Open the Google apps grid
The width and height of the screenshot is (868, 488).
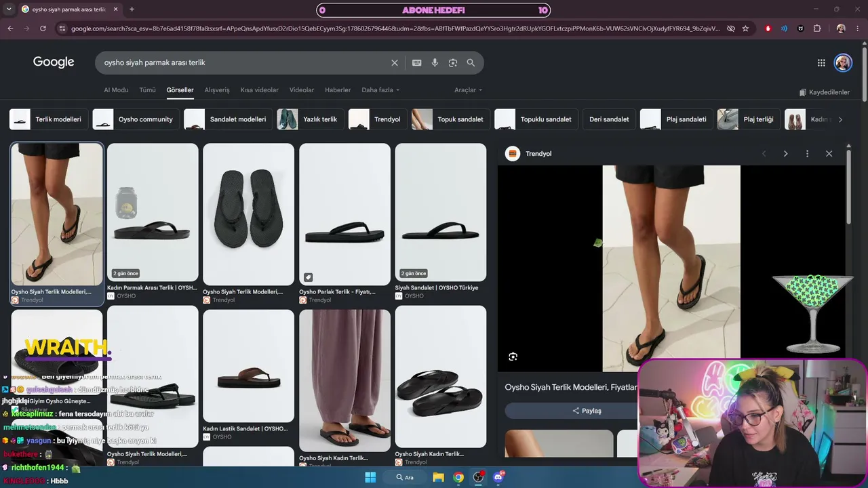(x=821, y=63)
